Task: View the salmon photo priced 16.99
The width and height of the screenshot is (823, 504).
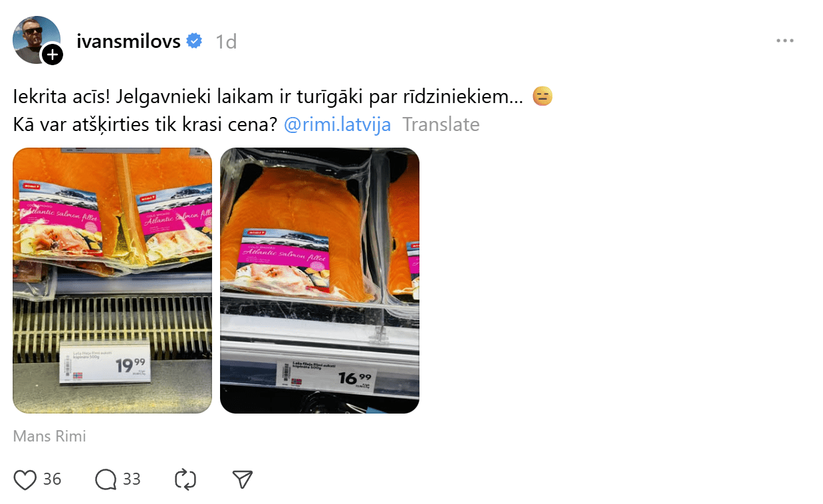Action: pyautogui.click(x=320, y=281)
